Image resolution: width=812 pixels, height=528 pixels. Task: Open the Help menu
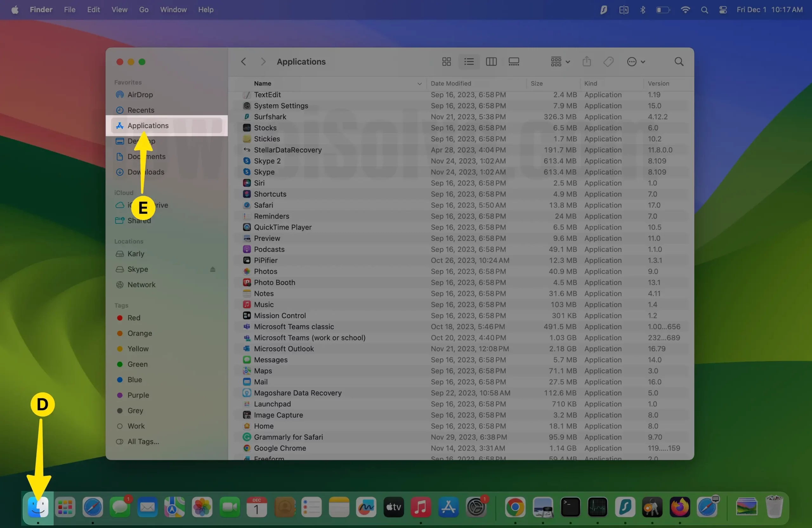pos(206,10)
